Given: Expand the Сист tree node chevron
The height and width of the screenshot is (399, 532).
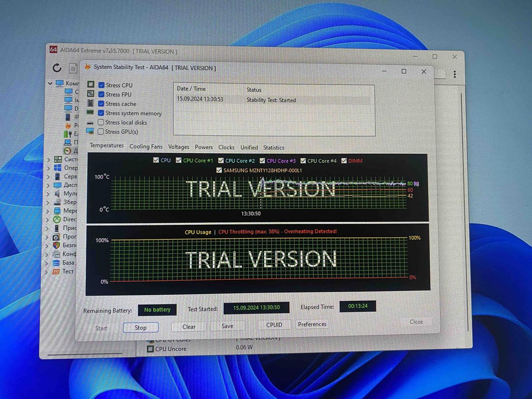Looking at the screenshot, I should [x=49, y=159].
